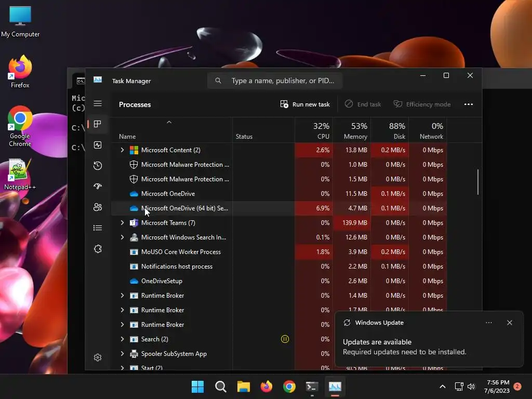This screenshot has height=399, width=532.
Task: Expand Microsoft Teams (7) process group
Action: pos(123,223)
